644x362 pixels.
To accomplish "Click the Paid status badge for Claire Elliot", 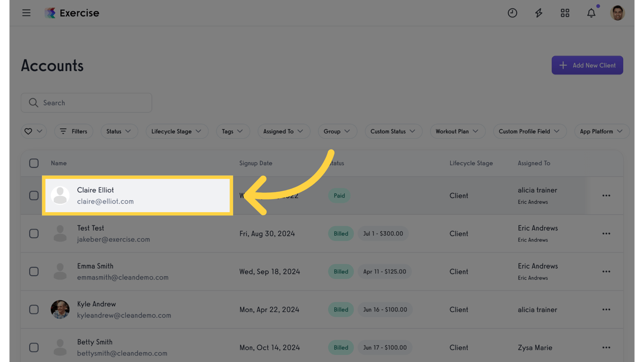I will (339, 196).
